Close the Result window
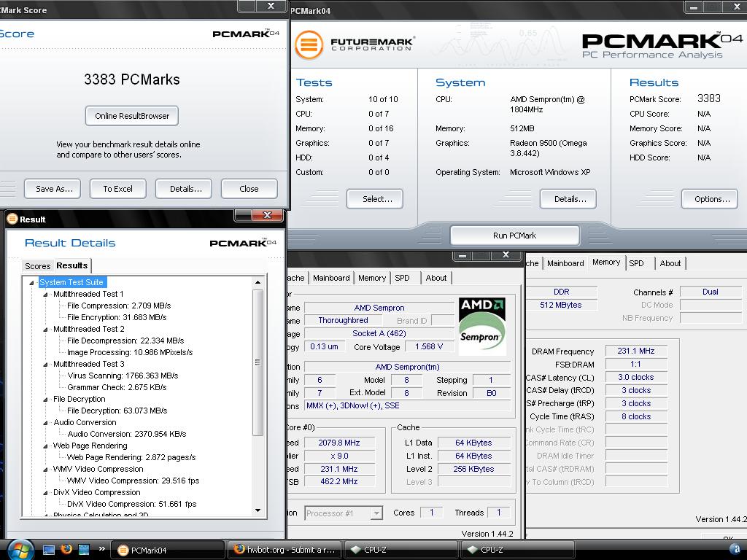The height and width of the screenshot is (560, 747). [x=268, y=215]
